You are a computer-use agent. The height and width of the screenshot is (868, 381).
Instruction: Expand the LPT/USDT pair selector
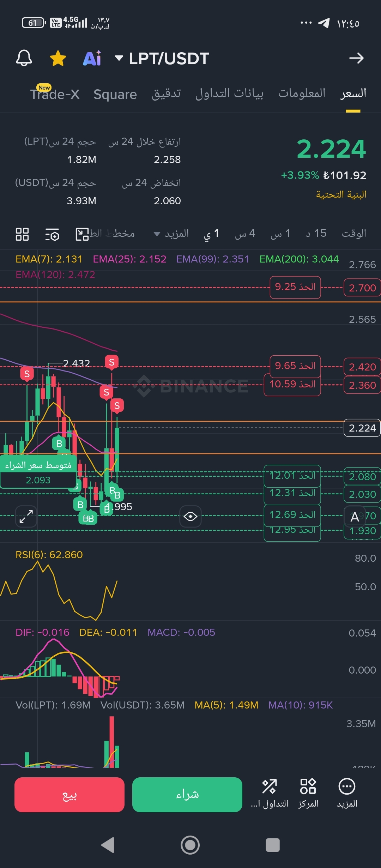[162, 58]
